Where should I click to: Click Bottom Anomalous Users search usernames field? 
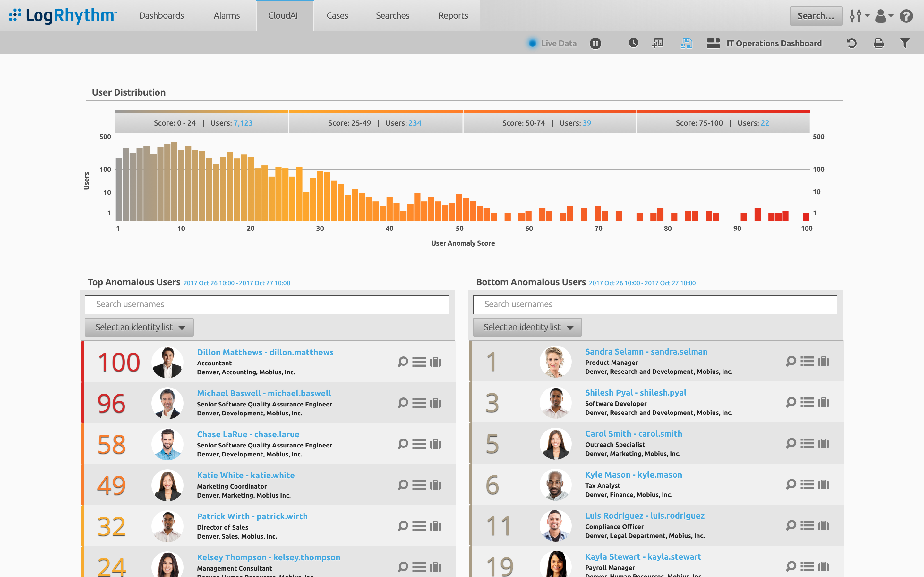tap(655, 305)
